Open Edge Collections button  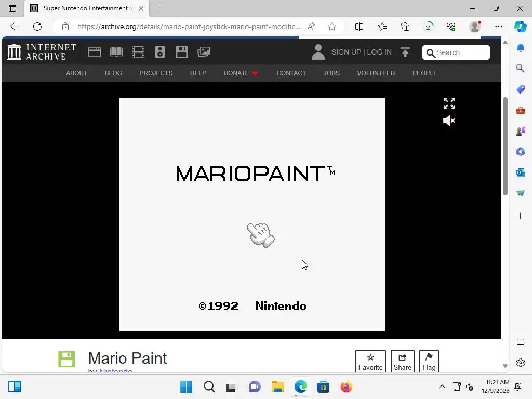point(405,26)
